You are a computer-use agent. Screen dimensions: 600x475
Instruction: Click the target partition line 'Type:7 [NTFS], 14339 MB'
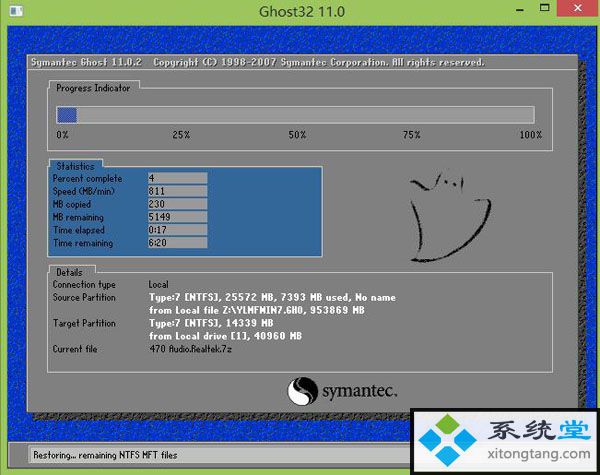tap(211, 323)
